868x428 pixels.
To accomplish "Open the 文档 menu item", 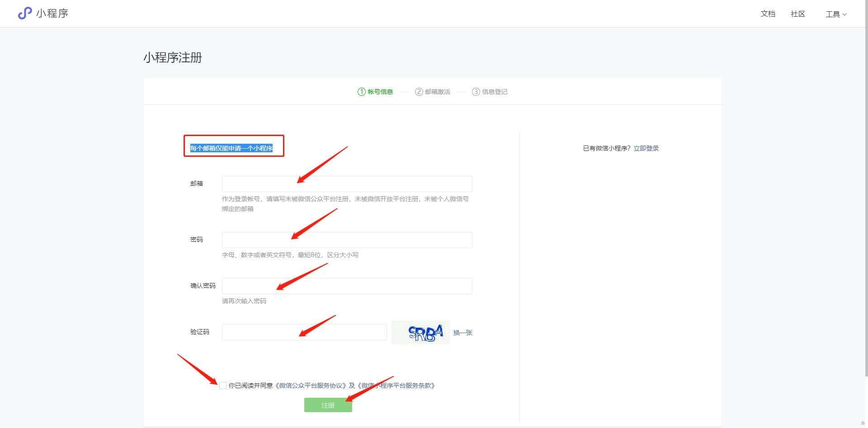I will pos(767,14).
